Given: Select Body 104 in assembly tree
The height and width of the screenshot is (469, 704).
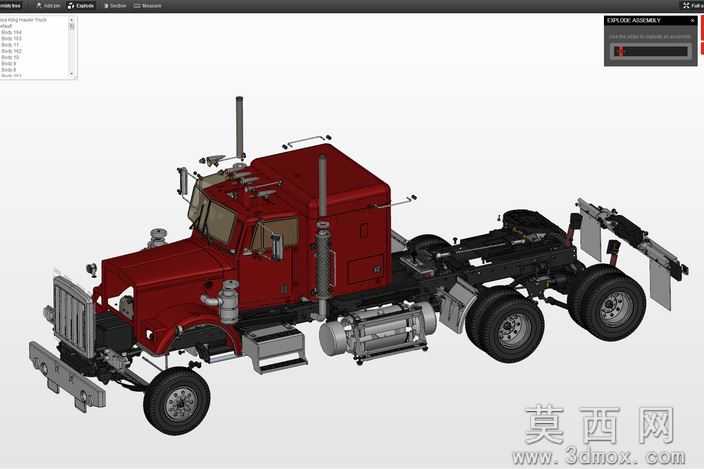Looking at the screenshot, I should [x=11, y=32].
